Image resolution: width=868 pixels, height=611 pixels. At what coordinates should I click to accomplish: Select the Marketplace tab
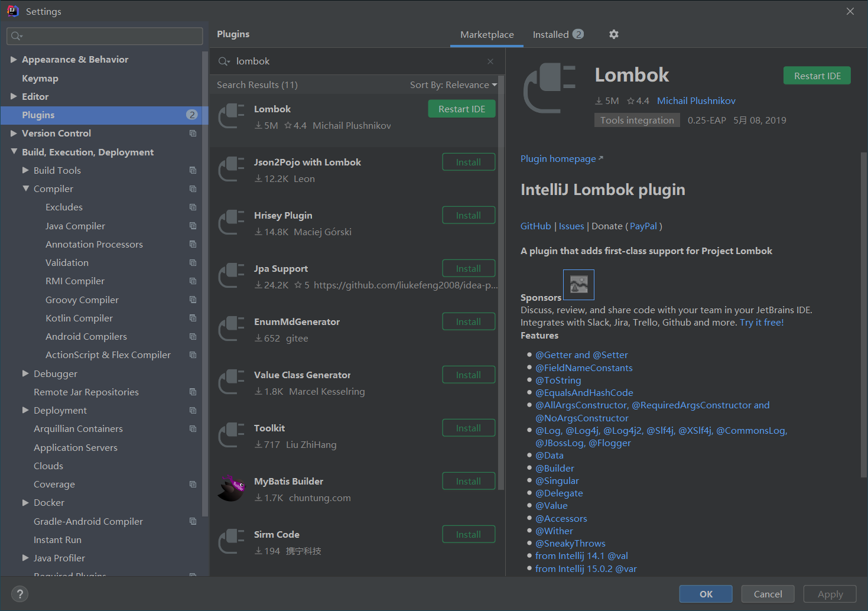point(486,34)
